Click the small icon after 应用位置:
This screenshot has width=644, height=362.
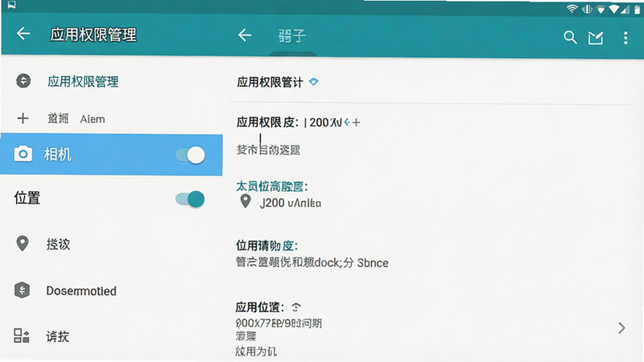click(x=296, y=307)
